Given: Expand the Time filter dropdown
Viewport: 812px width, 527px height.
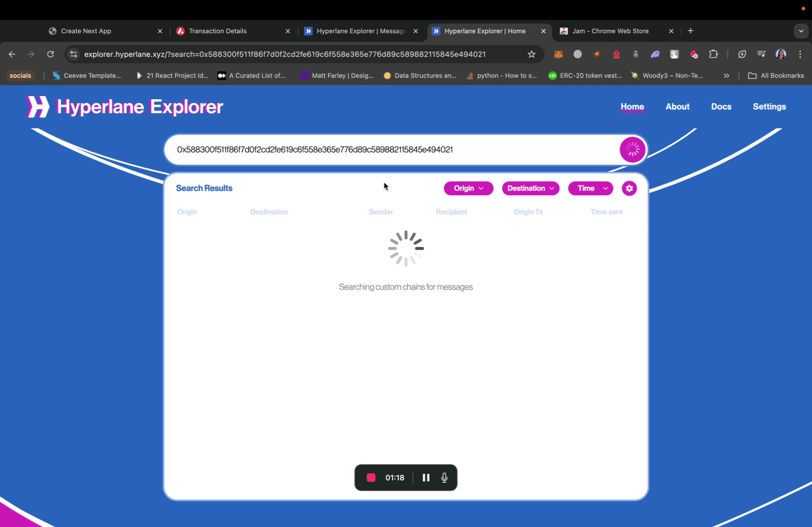Looking at the screenshot, I should pos(590,188).
